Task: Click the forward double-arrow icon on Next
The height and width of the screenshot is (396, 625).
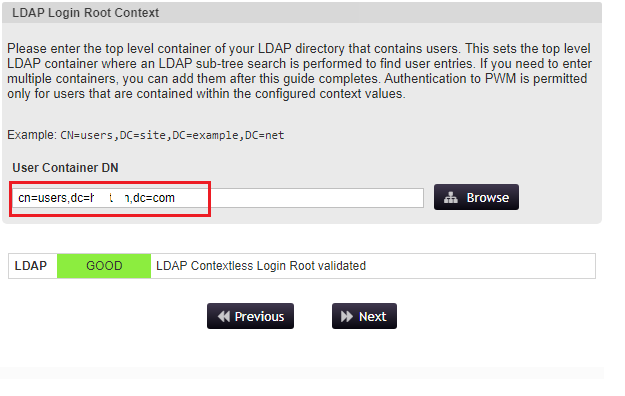Action: point(346,316)
